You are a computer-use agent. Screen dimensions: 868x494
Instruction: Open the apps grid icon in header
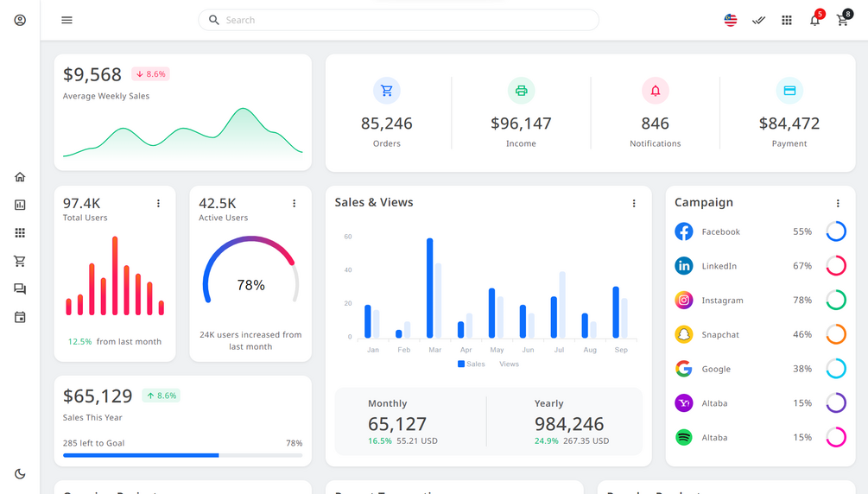(x=787, y=20)
